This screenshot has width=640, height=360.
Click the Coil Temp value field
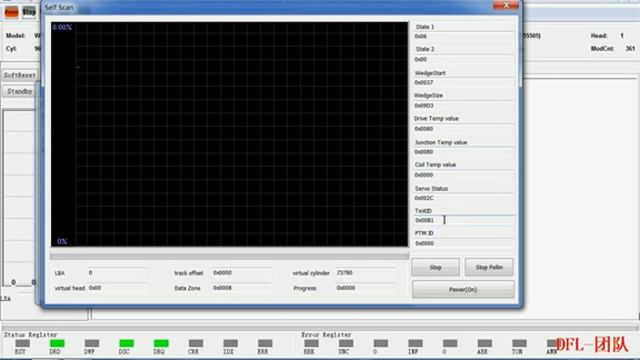464,175
